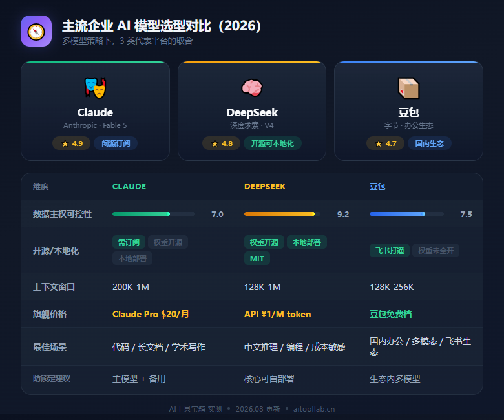The height and width of the screenshot is (420, 504).
Task: Click the compass logo icon in the header
Action: (36, 31)
